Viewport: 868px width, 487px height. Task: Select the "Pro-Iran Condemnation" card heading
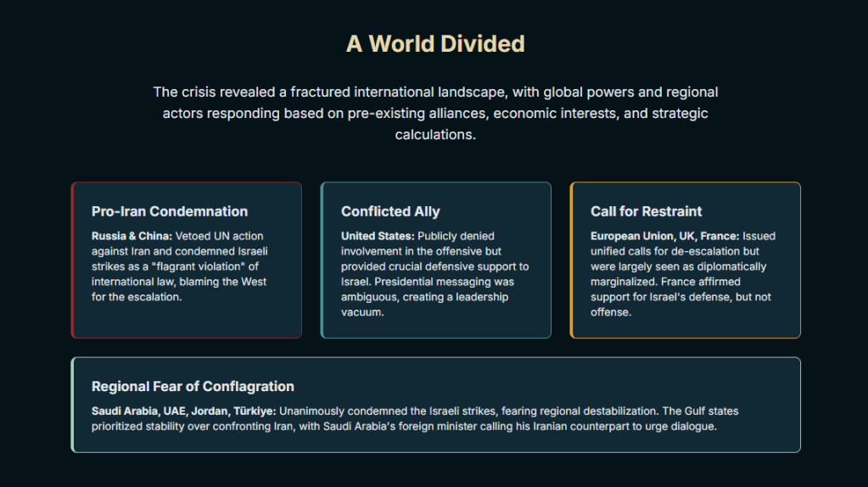click(x=170, y=211)
